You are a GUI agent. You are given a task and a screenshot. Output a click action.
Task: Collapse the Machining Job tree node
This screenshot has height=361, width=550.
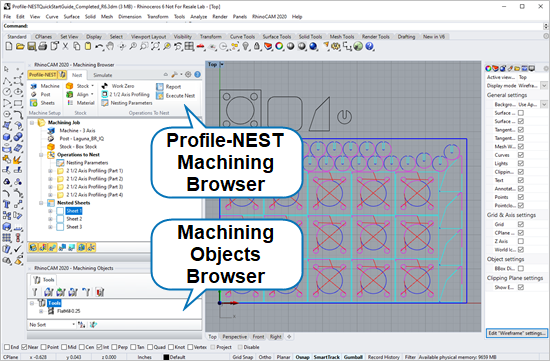tap(32, 122)
